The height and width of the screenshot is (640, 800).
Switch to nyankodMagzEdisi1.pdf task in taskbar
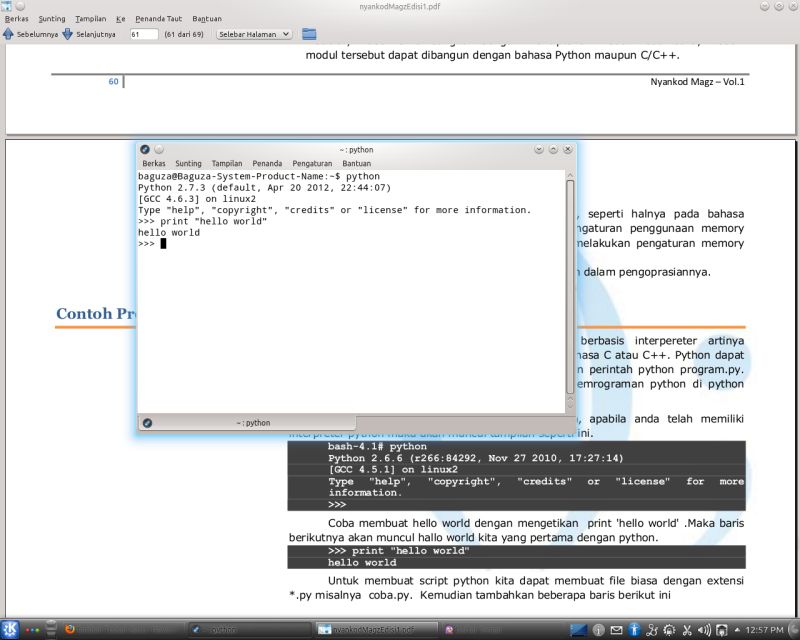377,630
